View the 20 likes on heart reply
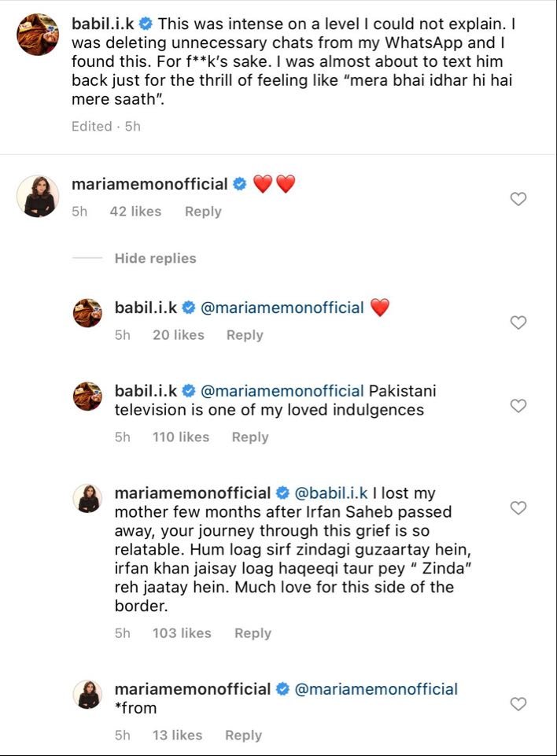Viewport: 557px width, 756px height. [178, 335]
